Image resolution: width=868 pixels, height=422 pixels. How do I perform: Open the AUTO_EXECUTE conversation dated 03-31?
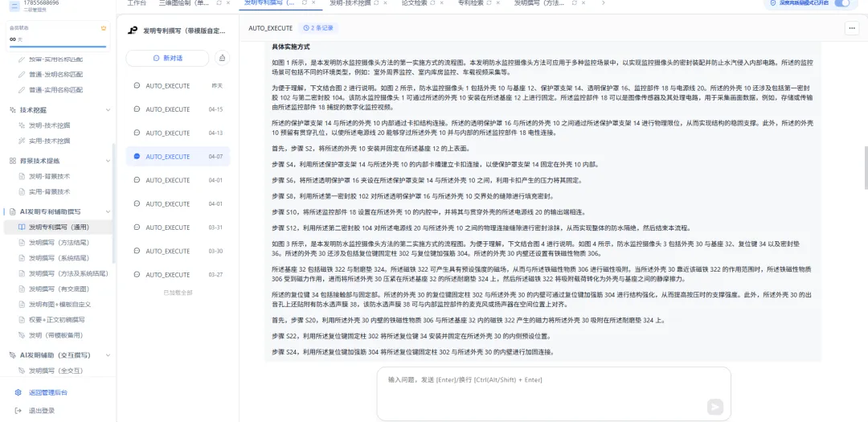178,227
